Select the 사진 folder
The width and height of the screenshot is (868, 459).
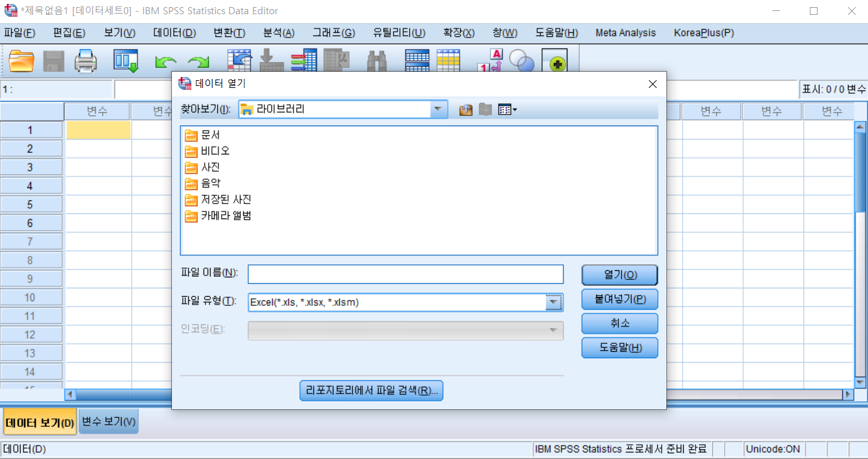pos(202,167)
